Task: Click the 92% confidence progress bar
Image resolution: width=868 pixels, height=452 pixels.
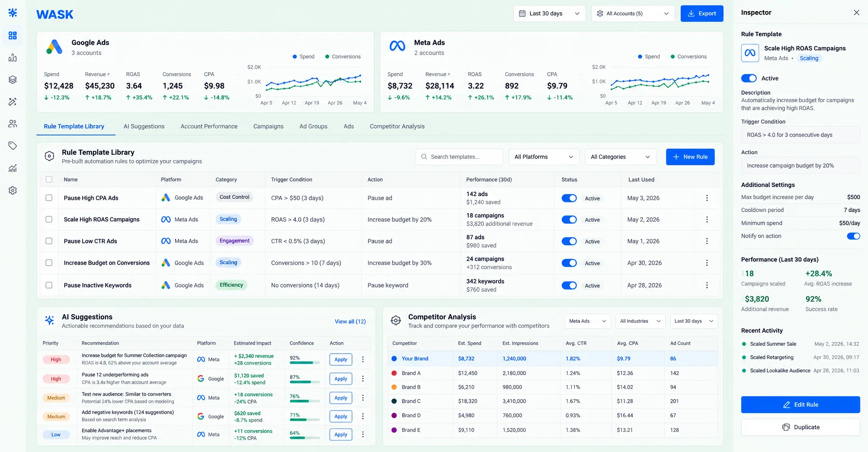Action: coord(305,363)
